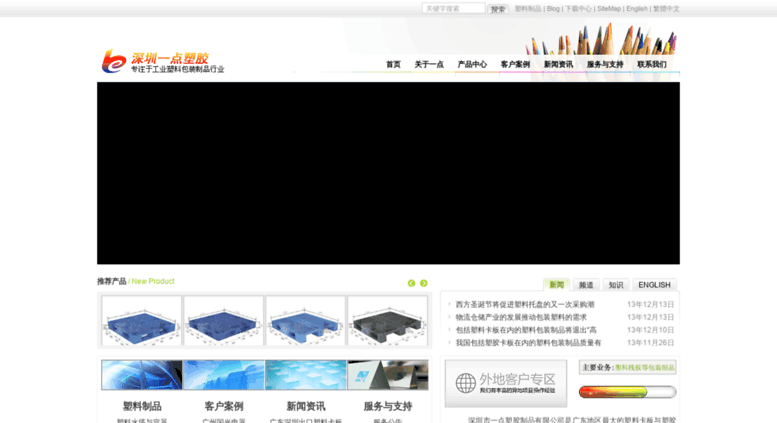Focus the 关键字搜索 keyword search field
Screen dimensions: 777x423
point(453,8)
